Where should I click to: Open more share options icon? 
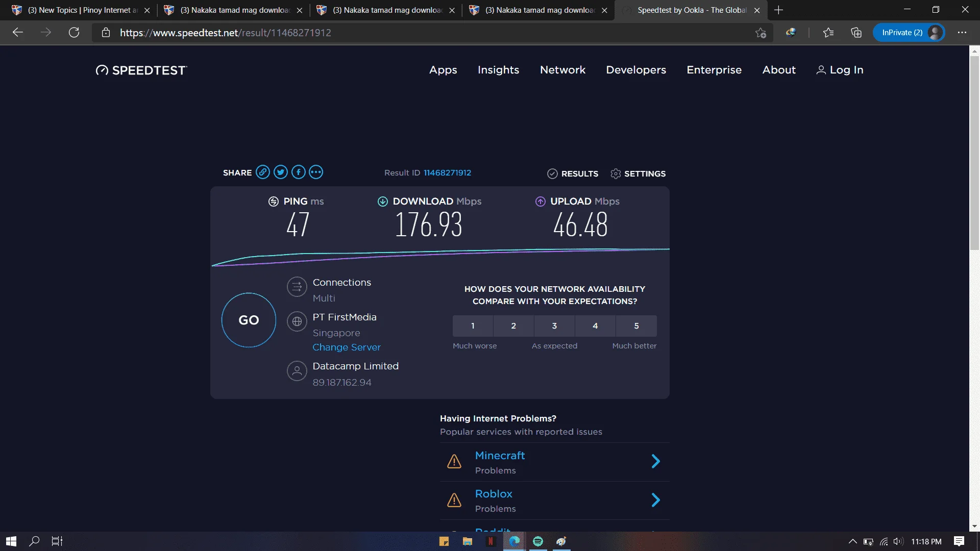click(316, 172)
